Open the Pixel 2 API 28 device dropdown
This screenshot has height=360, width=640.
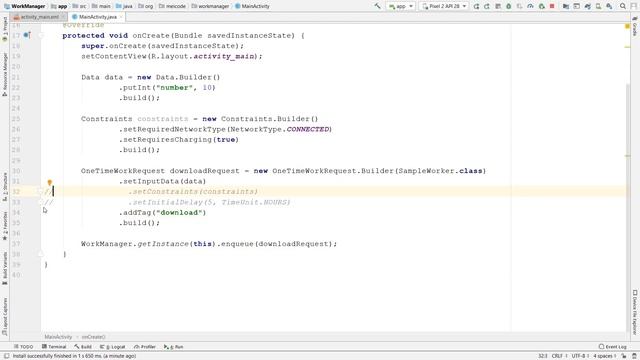444,6
